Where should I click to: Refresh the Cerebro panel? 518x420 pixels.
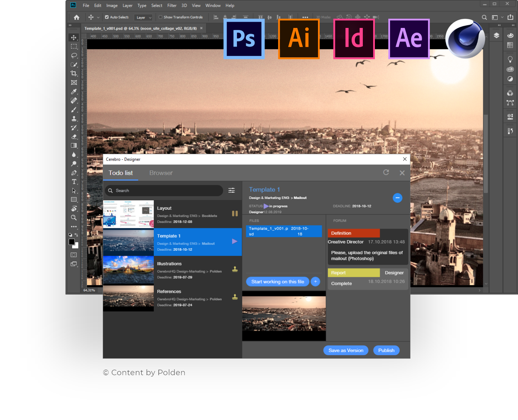pyautogui.click(x=386, y=172)
